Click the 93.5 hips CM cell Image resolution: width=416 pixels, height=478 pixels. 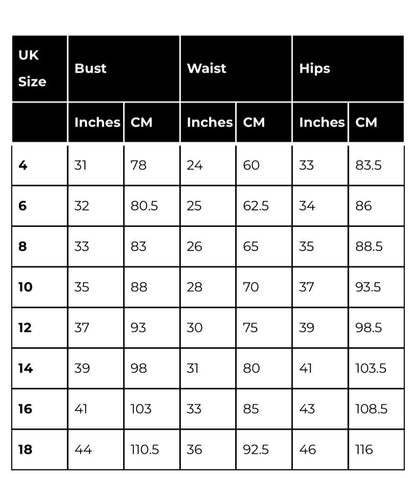[x=377, y=287]
